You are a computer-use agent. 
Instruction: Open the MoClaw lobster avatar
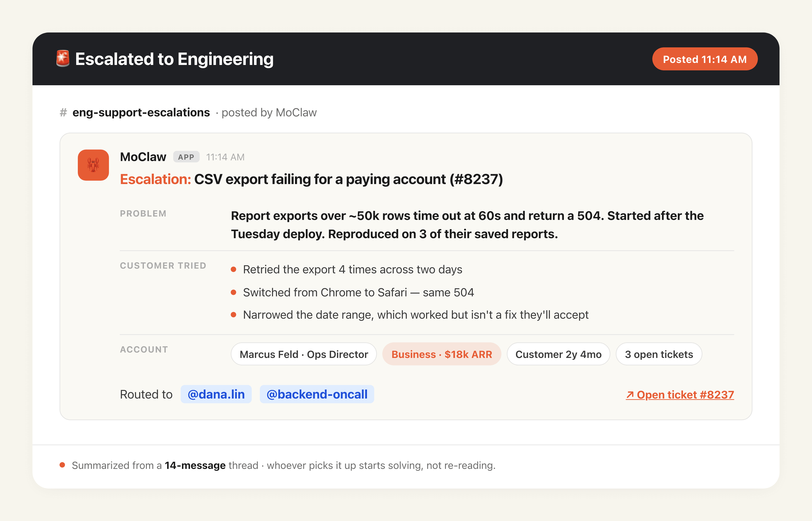(93, 165)
